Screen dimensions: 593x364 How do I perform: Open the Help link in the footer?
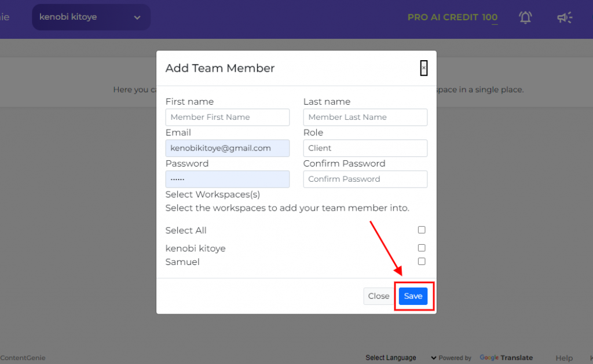[564, 358]
